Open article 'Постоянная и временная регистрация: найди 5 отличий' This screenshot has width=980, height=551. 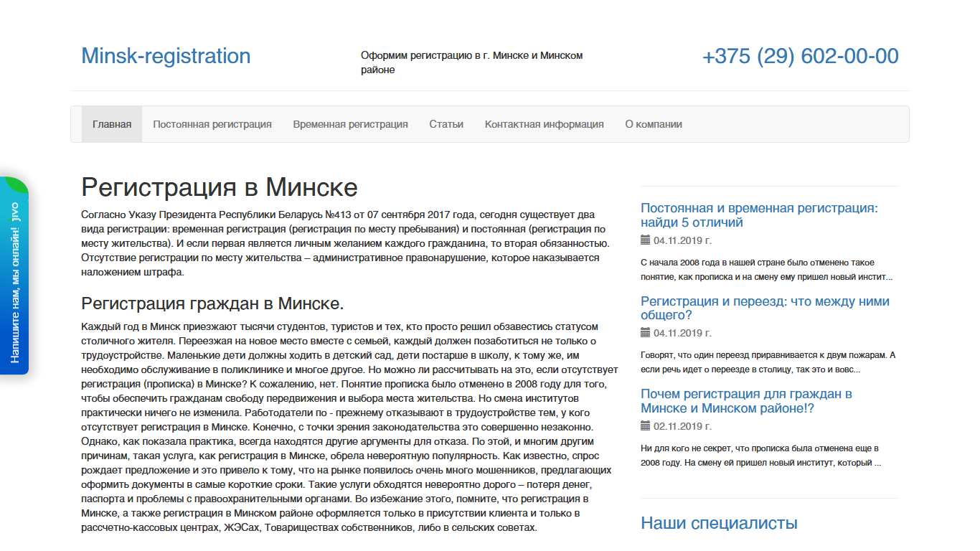click(x=759, y=215)
